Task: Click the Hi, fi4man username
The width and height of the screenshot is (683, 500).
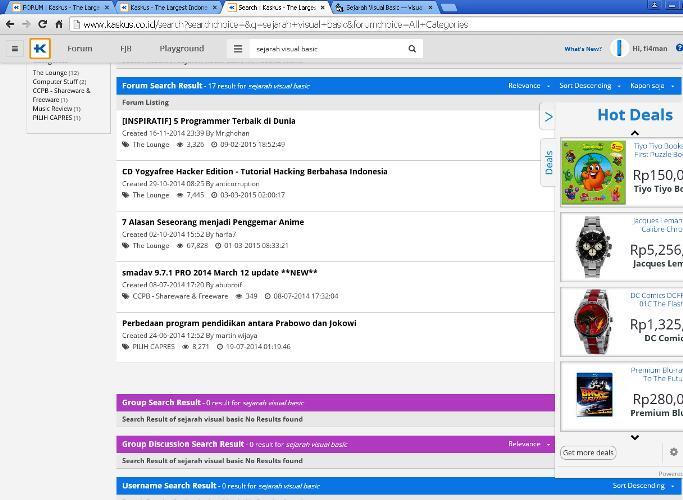Action: pos(649,48)
